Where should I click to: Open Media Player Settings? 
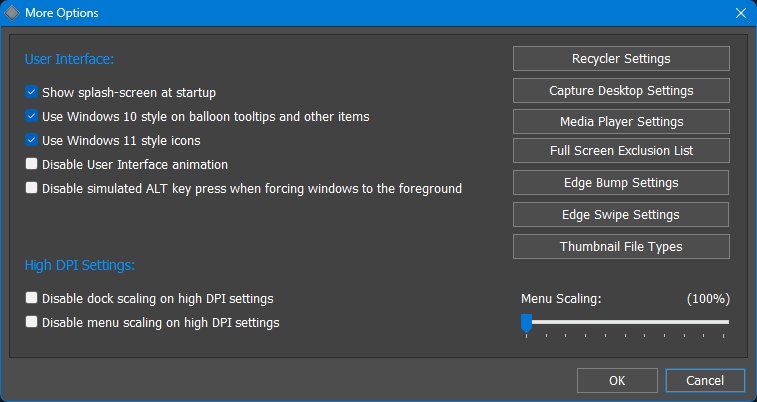click(x=621, y=122)
